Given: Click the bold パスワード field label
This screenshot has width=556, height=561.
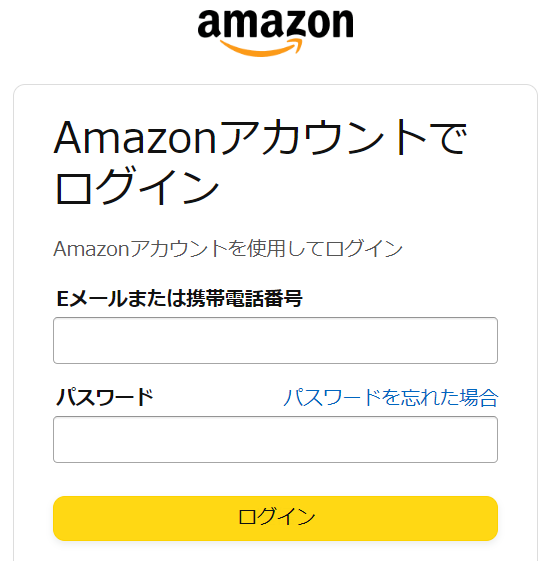Looking at the screenshot, I should coord(105,397).
